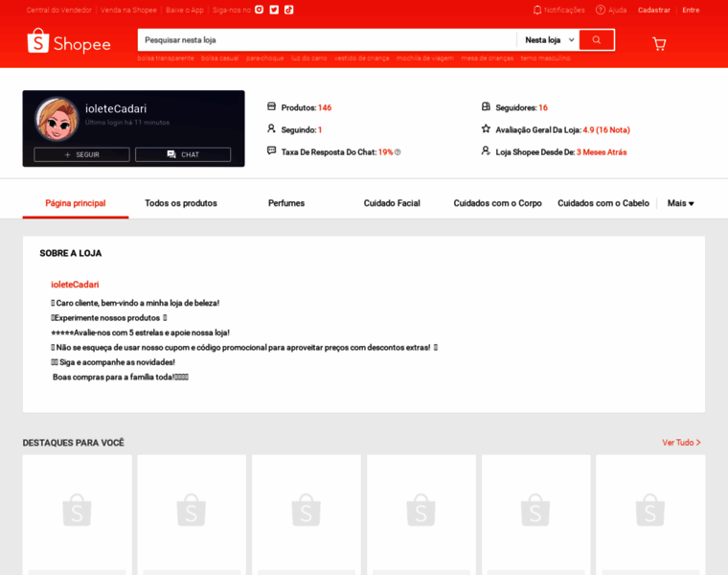Click the Loja Shopee Desde person icon
This screenshot has height=575, width=728.
[486, 150]
